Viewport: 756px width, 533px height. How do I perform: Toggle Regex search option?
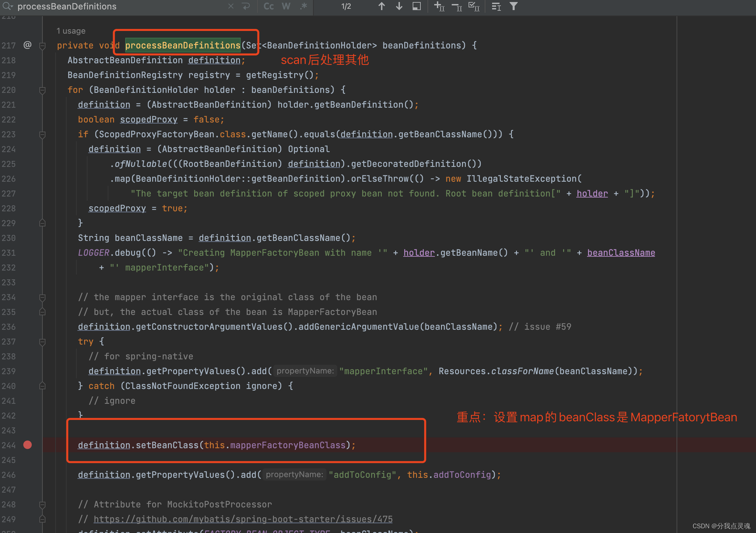click(x=304, y=6)
